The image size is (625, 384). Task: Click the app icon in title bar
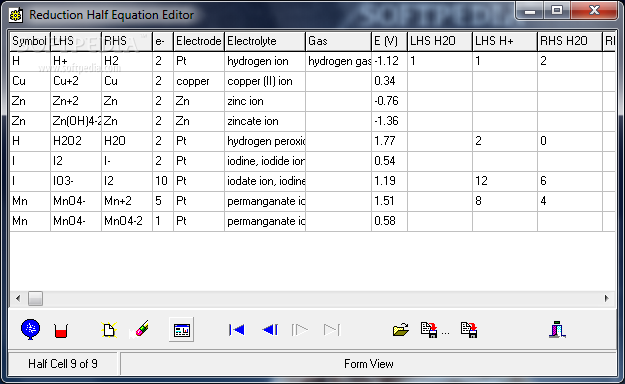click(x=16, y=15)
